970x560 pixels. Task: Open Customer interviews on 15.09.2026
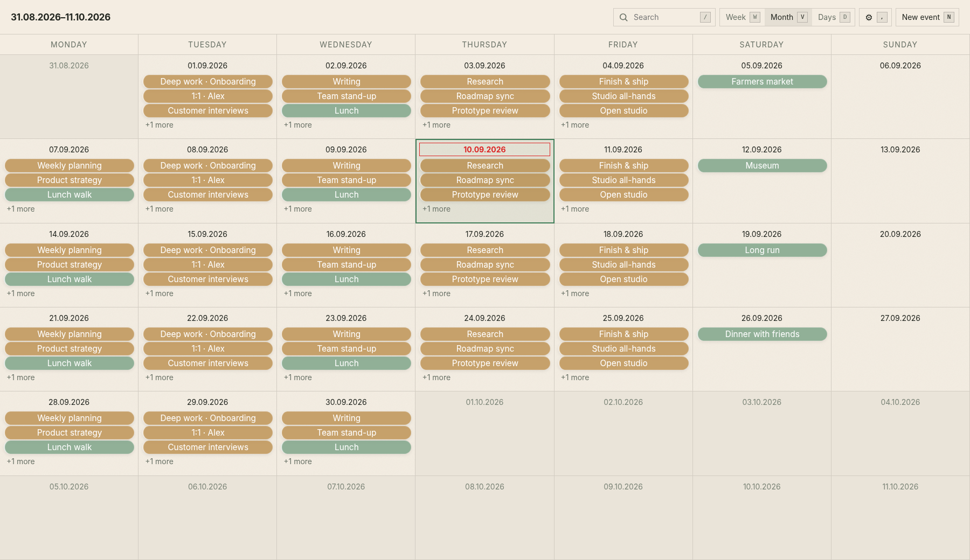(208, 279)
